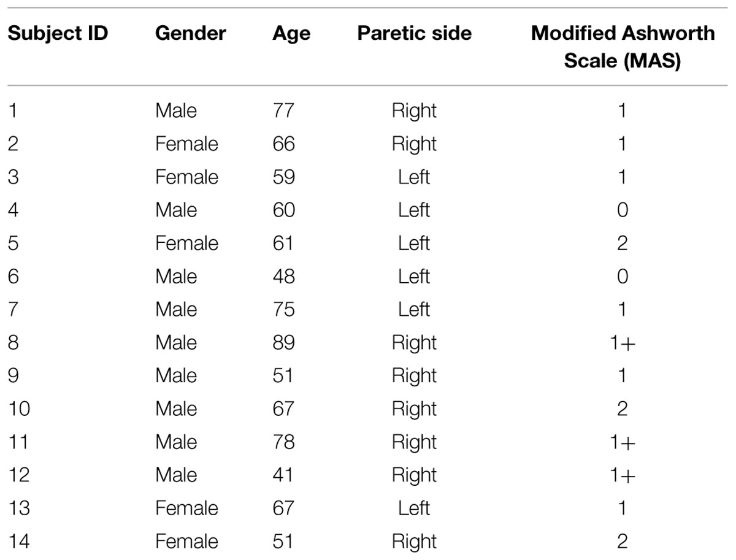Click age value 77 for subject 1
736x560 pixels.
click(283, 111)
